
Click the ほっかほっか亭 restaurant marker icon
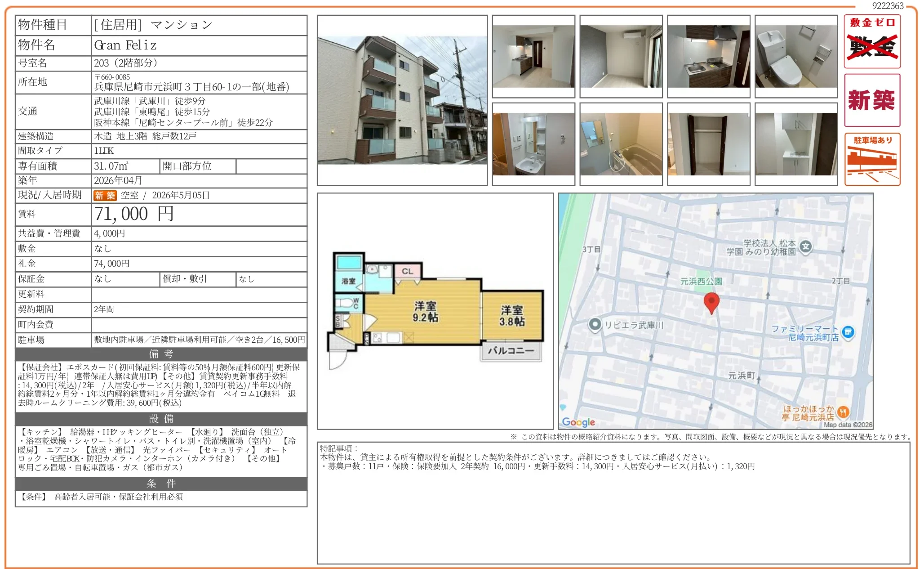(x=843, y=412)
